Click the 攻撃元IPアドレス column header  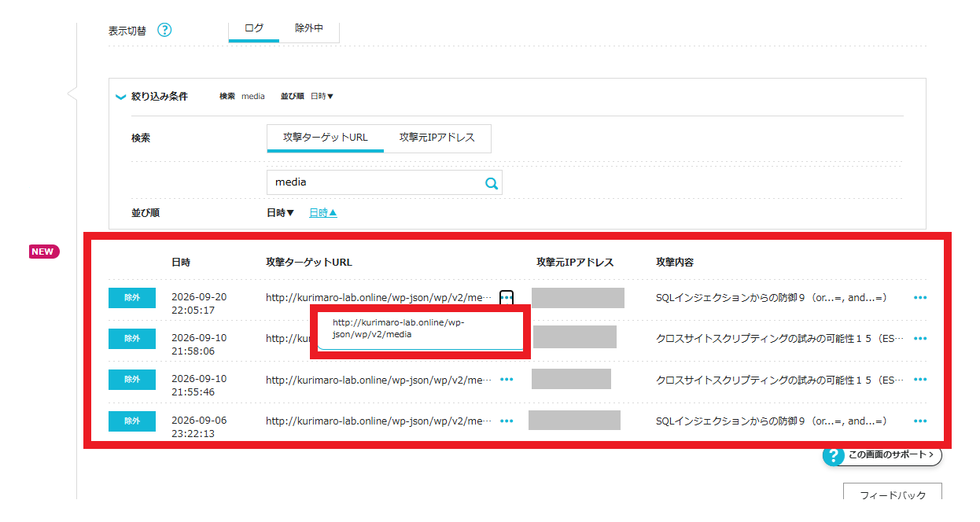(x=574, y=262)
